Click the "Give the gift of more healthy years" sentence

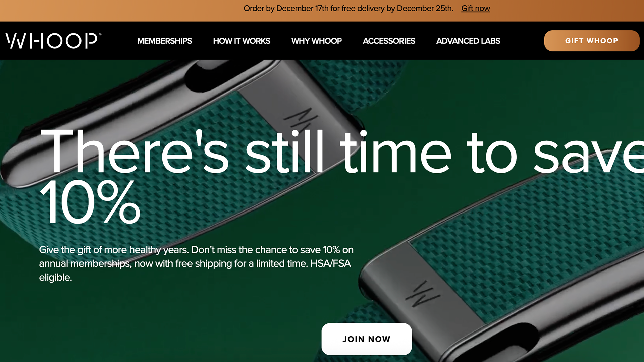114,250
